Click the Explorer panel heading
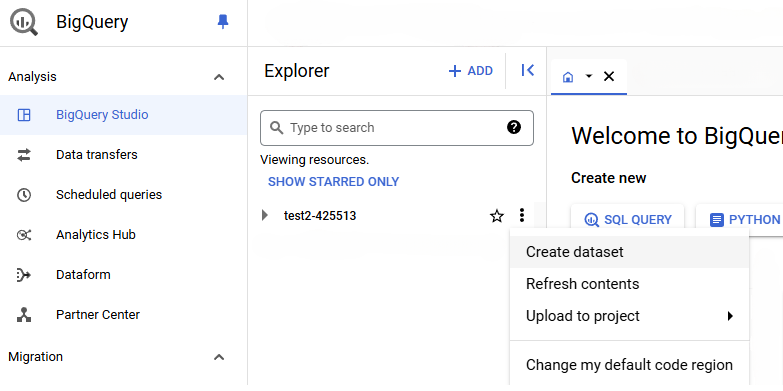This screenshot has height=391, width=783. point(297,71)
